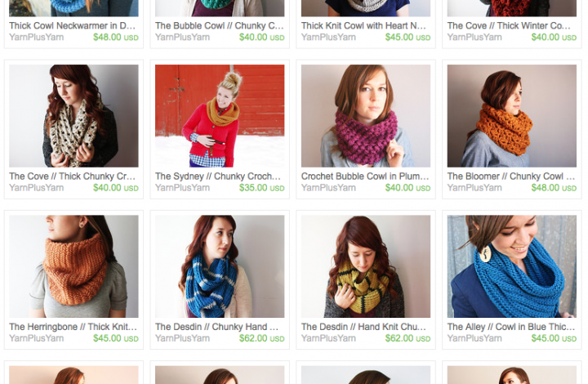Click 'The Cove // Thick Chunky Cr...' title
The width and height of the screenshot is (588, 384).
click(73, 176)
